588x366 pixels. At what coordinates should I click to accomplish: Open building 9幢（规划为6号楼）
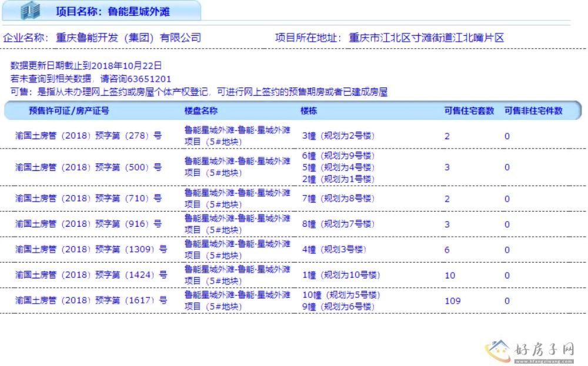pyautogui.click(x=338, y=307)
